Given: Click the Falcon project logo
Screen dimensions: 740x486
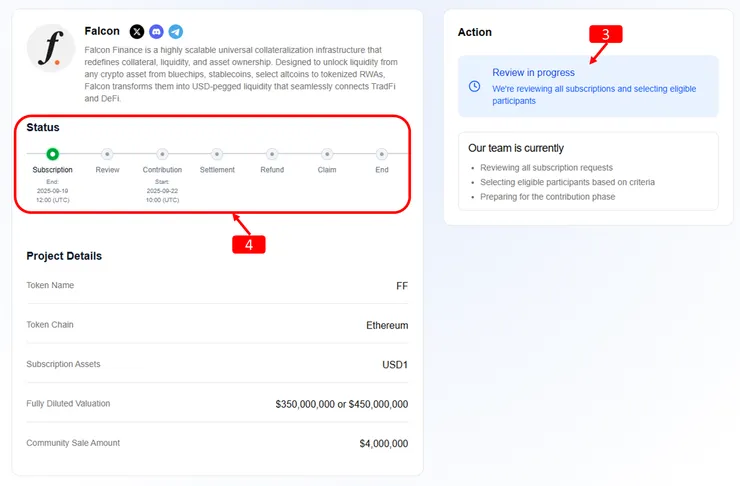Looking at the screenshot, I should (x=51, y=49).
